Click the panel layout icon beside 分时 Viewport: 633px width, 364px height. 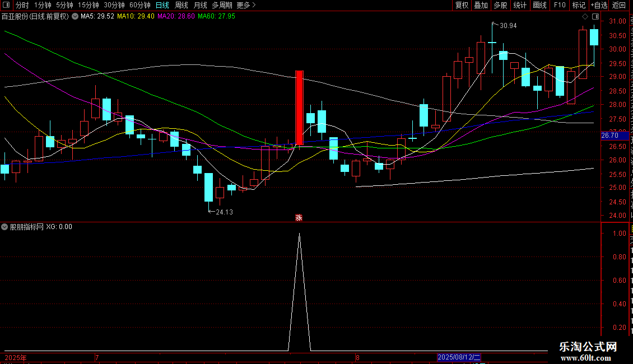(6, 5)
